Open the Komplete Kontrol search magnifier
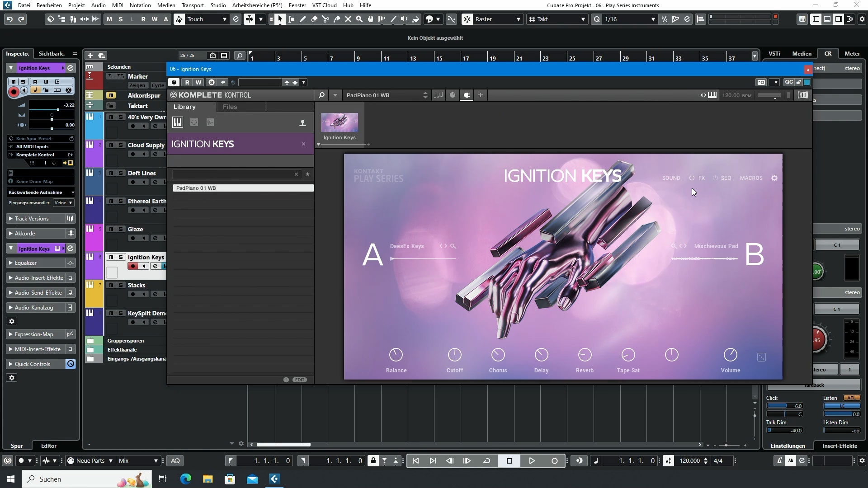The image size is (868, 488). (321, 95)
